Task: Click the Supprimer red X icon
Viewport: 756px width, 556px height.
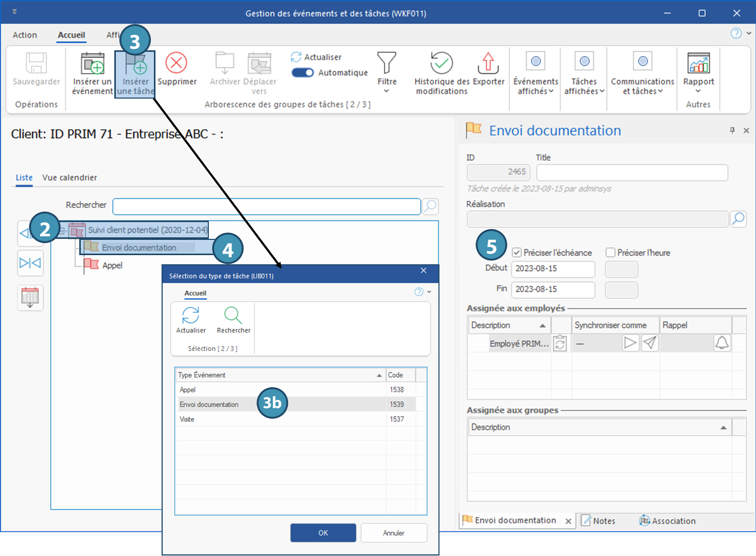Action: pyautogui.click(x=176, y=64)
